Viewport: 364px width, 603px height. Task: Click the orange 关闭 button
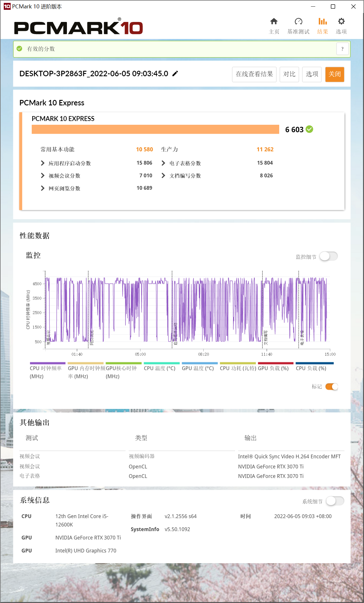[x=335, y=74]
